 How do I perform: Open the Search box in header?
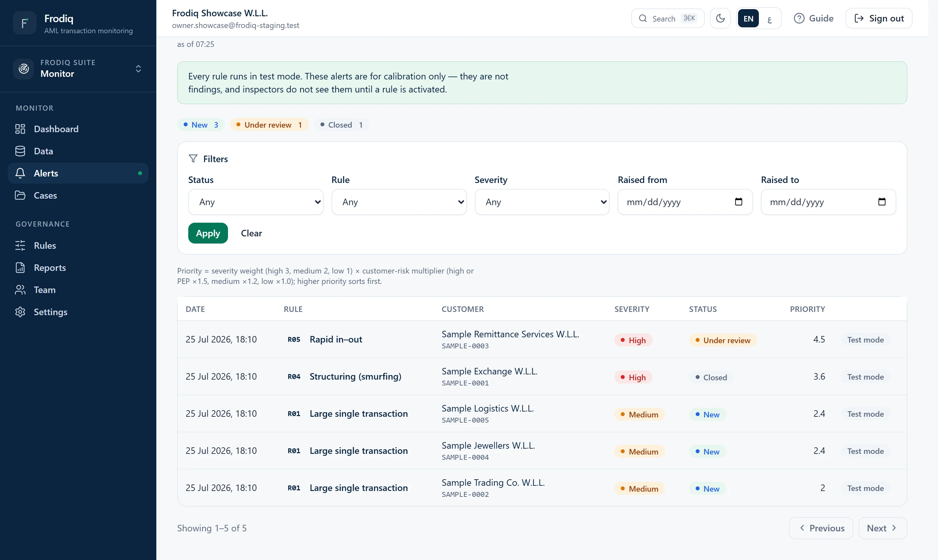(x=667, y=19)
